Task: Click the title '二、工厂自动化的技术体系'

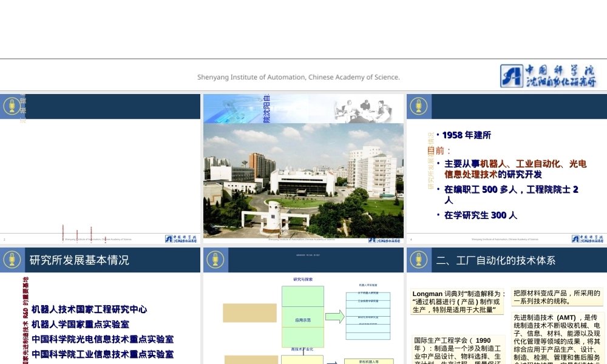Action: (496, 260)
